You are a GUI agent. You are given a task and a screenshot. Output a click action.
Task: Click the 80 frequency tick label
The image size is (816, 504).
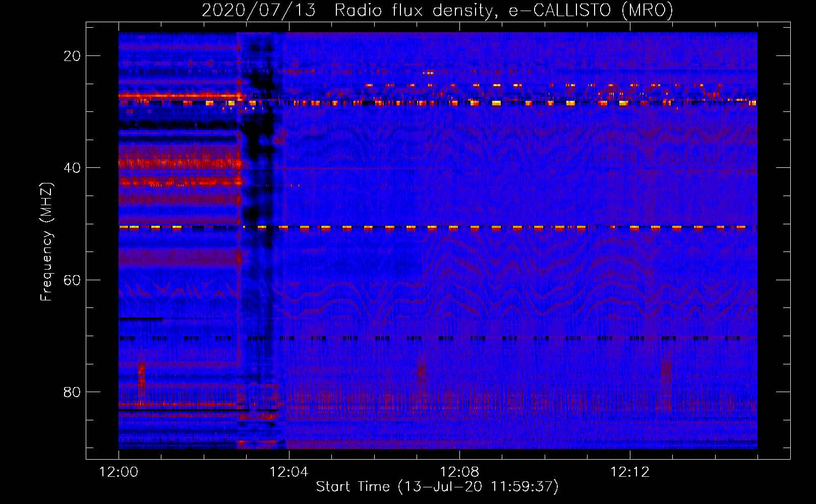[x=72, y=392]
